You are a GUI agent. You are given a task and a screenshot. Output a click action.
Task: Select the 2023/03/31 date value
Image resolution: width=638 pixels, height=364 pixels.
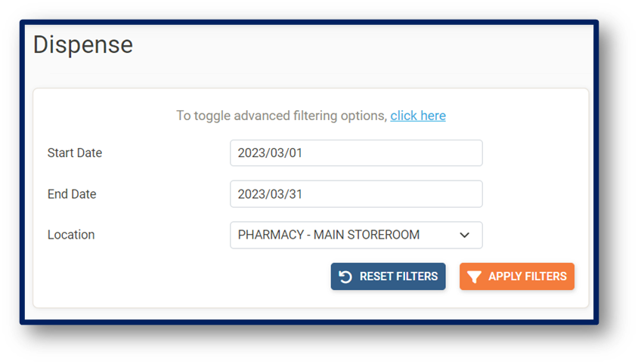(271, 194)
